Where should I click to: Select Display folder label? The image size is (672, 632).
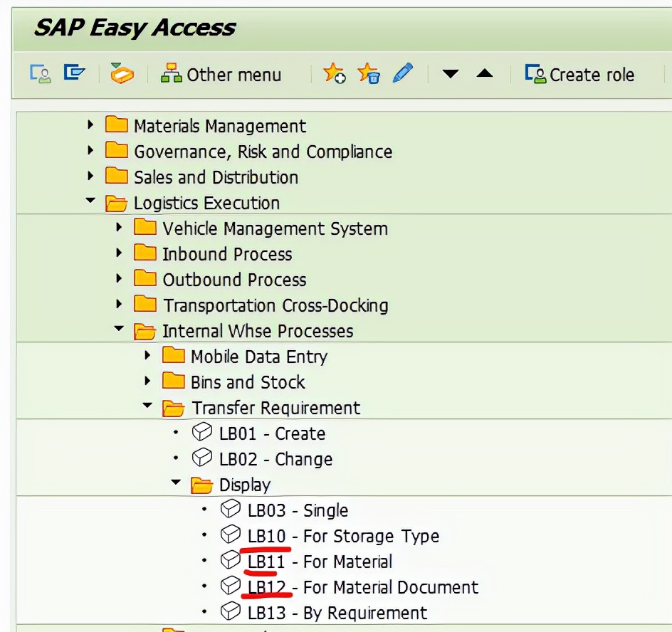pos(245,485)
